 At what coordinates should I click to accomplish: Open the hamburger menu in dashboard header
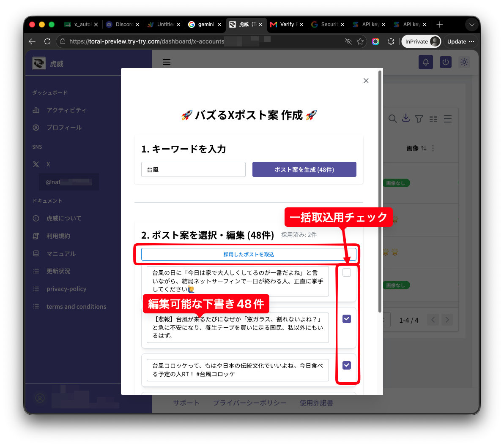click(167, 62)
